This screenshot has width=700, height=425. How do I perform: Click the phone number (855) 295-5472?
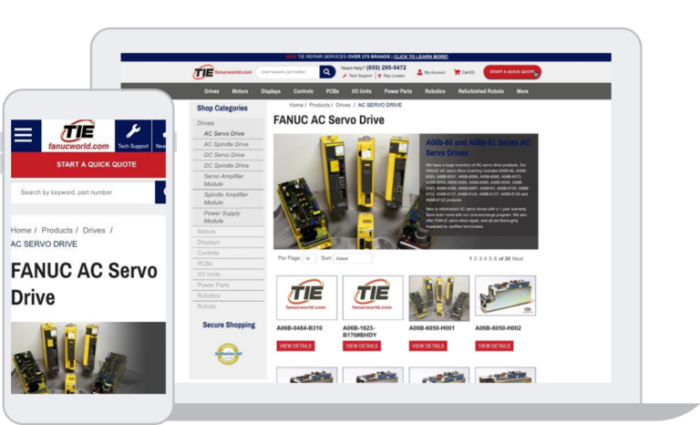pyautogui.click(x=386, y=68)
